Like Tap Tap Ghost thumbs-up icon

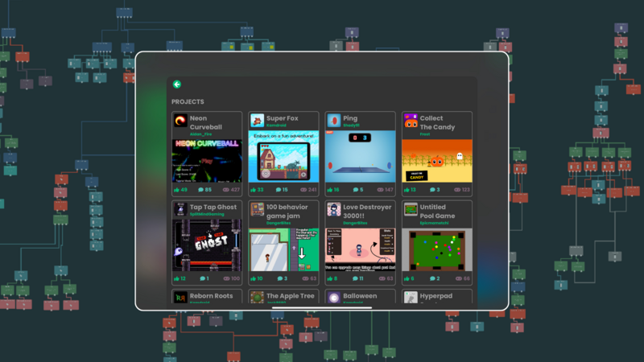click(x=176, y=278)
